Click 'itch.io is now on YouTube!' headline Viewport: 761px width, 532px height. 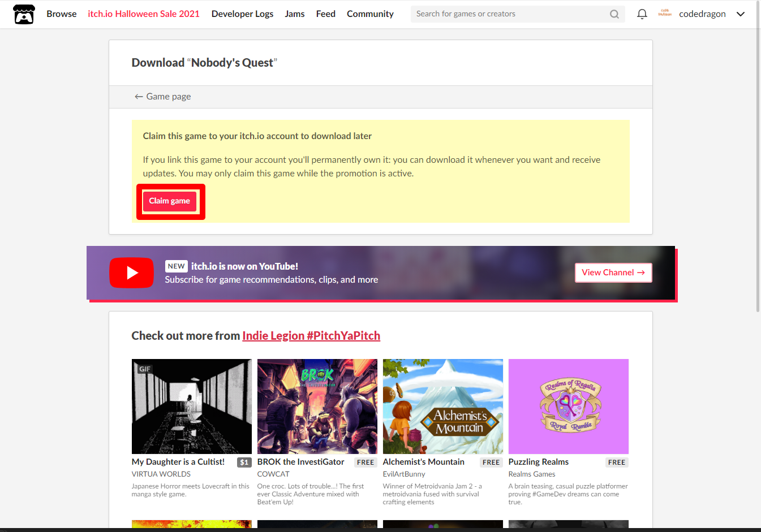(244, 266)
